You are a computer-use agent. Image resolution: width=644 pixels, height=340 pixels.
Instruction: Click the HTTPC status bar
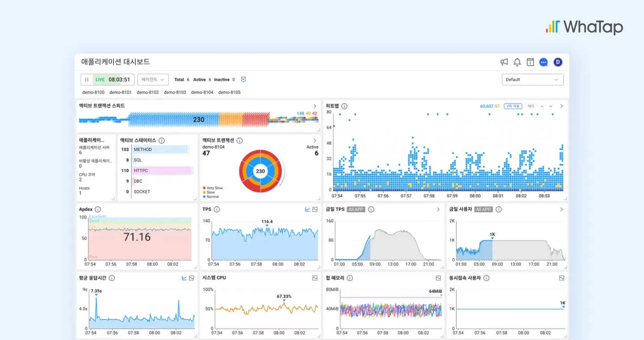coord(162,170)
